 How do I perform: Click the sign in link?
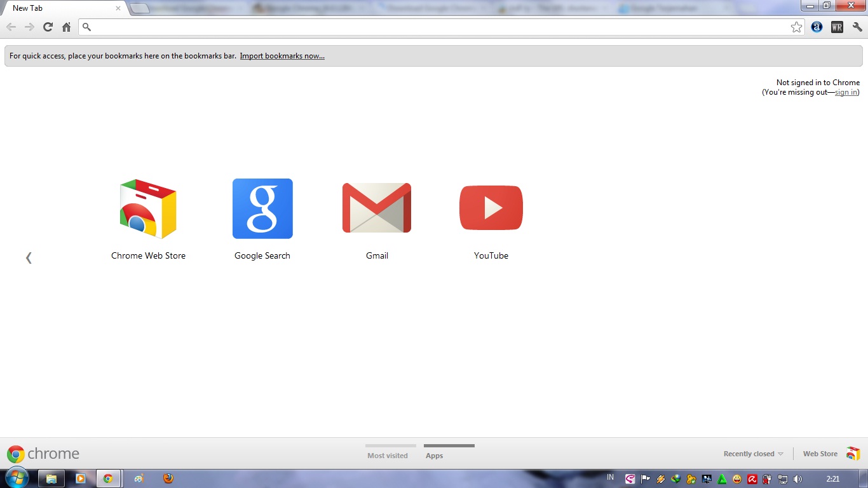coord(846,92)
